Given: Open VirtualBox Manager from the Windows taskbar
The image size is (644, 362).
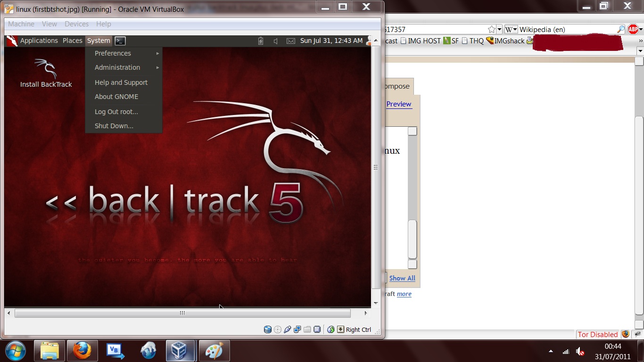Looking at the screenshot, I should point(181,351).
